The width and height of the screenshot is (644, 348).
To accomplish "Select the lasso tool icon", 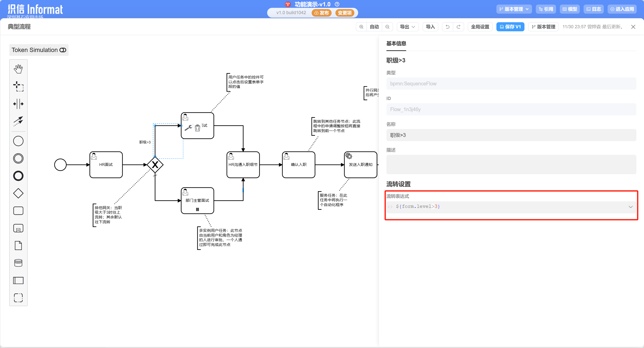I will tap(18, 86).
